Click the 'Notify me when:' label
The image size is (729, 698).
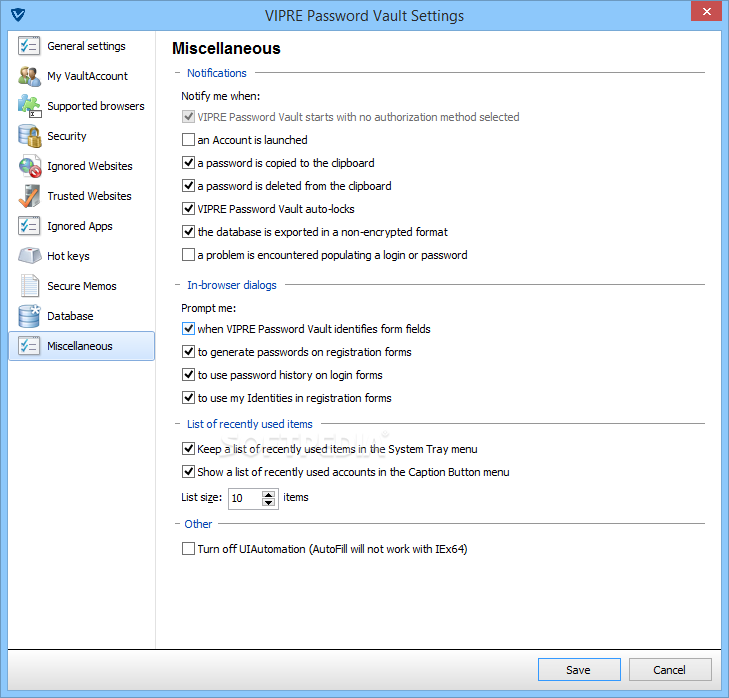coord(220,96)
